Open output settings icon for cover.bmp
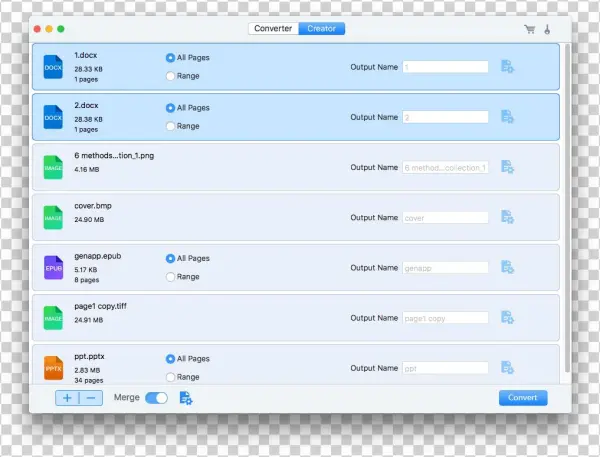This screenshot has width=600, height=457. 507,217
